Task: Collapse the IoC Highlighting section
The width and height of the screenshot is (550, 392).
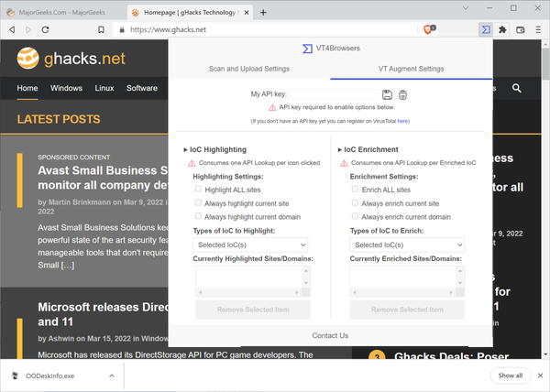Action: click(x=214, y=149)
